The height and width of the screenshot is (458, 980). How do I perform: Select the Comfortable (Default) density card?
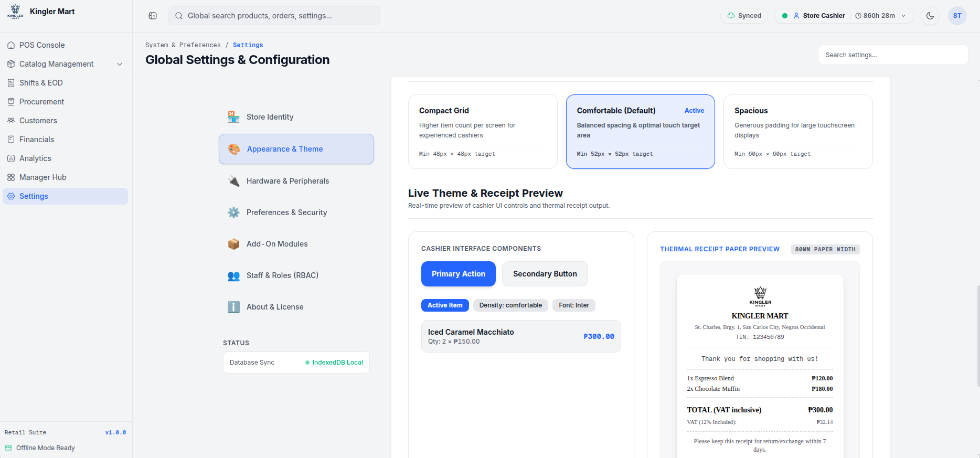[640, 132]
